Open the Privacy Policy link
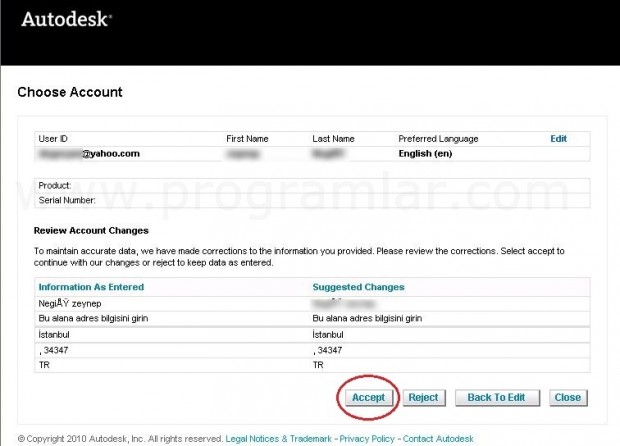 (x=367, y=439)
